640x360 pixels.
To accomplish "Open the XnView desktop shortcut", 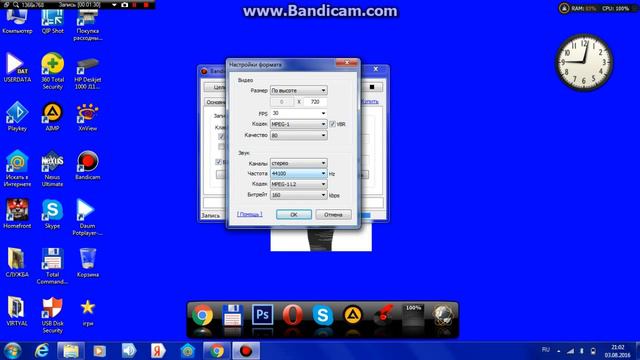I will pyautogui.click(x=87, y=117).
